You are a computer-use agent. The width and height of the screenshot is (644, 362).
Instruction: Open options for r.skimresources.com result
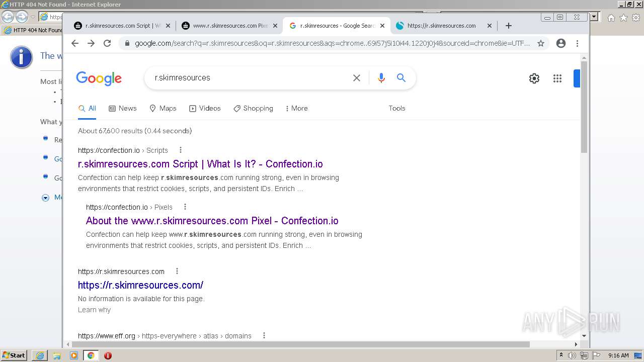[x=177, y=271]
